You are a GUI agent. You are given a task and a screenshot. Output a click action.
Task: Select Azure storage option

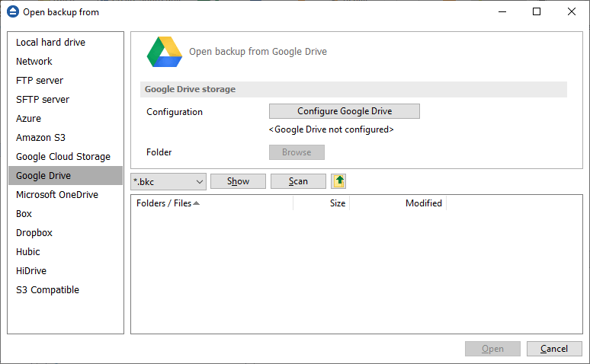pos(66,119)
